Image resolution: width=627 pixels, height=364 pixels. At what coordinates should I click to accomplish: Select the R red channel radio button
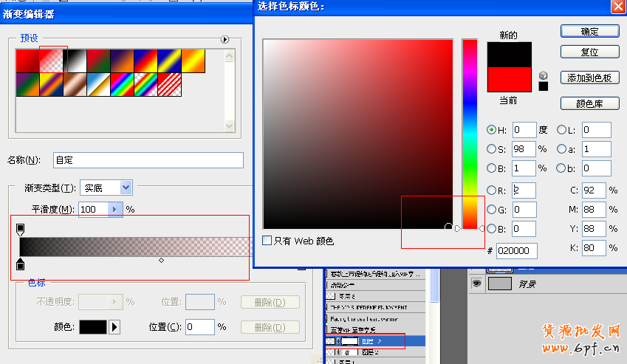point(492,190)
